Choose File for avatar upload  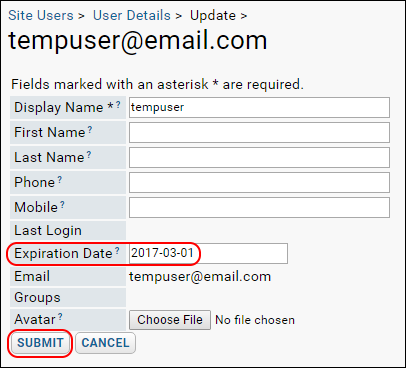pos(170,320)
